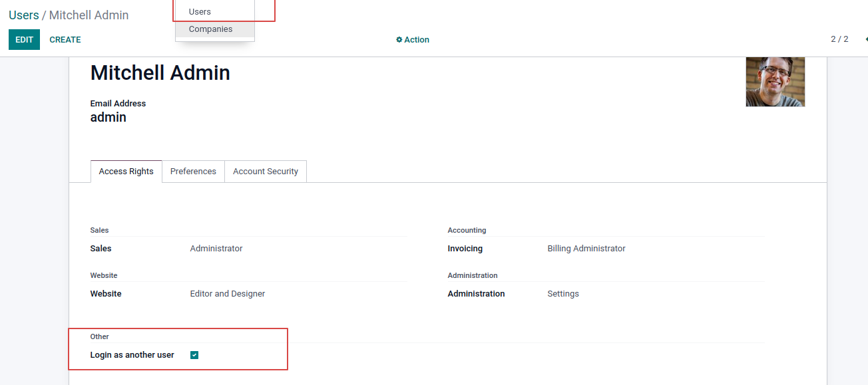This screenshot has height=385, width=868.
Task: Open the Account Security tab
Action: tap(265, 172)
